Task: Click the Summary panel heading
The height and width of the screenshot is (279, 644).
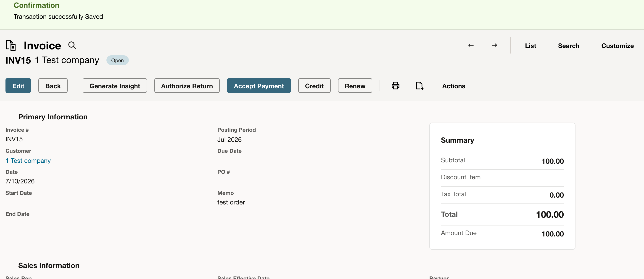Action: pos(457,140)
